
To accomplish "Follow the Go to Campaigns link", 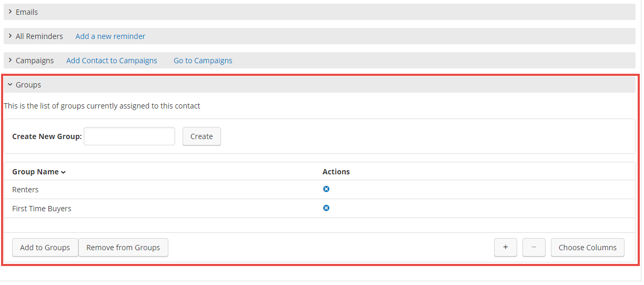I will [x=203, y=61].
